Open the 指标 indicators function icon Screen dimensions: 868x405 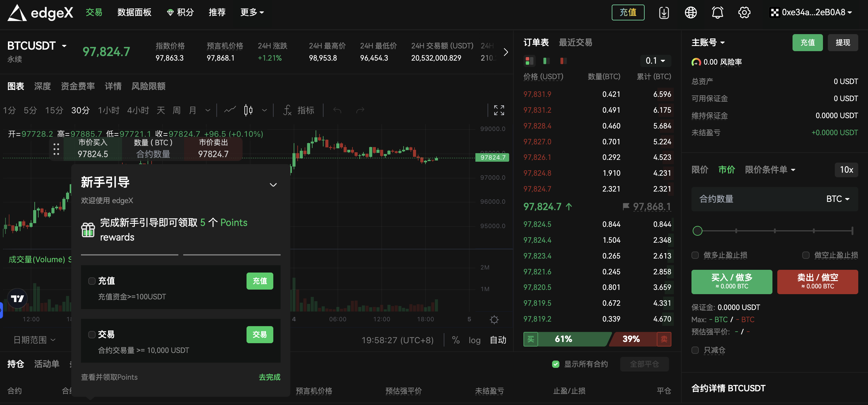[x=287, y=110]
